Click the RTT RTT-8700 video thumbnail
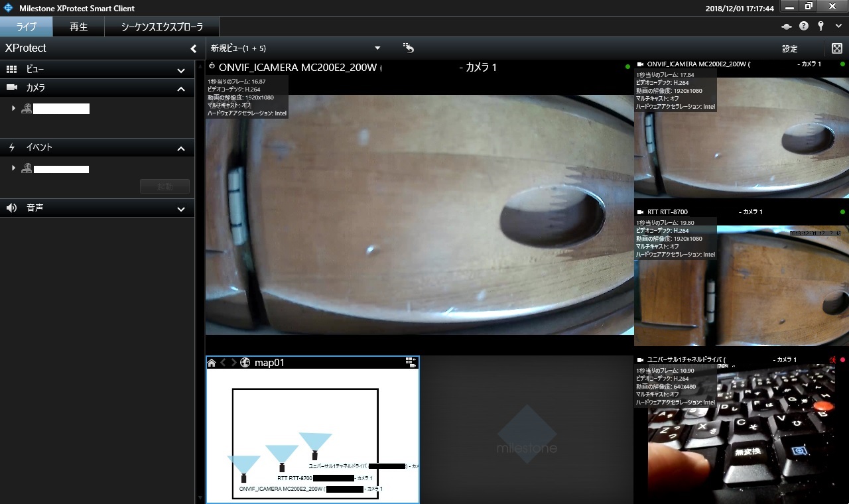The width and height of the screenshot is (849, 504). point(741,286)
